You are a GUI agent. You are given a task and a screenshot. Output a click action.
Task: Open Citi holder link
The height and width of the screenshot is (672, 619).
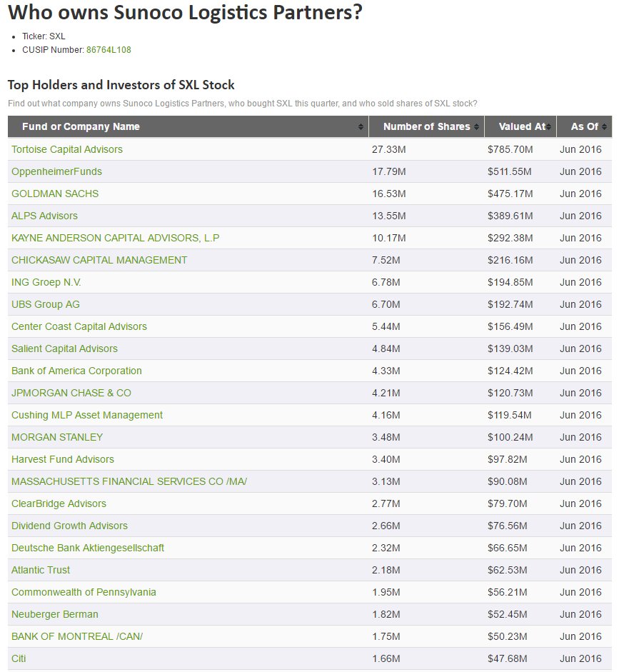[x=19, y=658]
